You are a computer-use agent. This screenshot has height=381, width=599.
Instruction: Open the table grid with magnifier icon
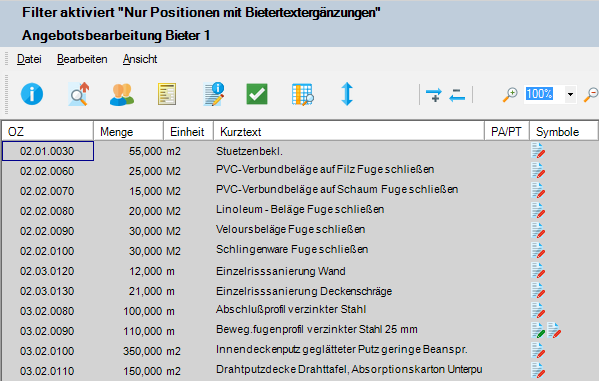point(303,94)
